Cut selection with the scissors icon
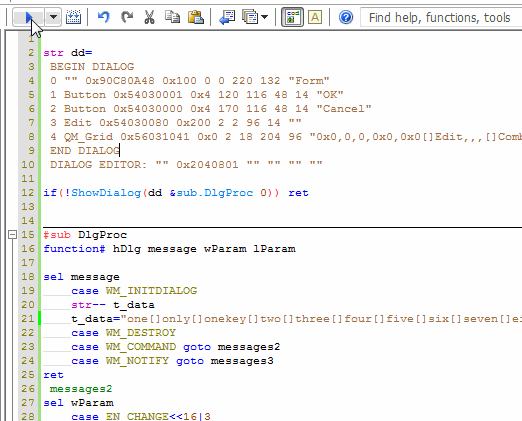The height and width of the screenshot is (421, 522). click(149, 17)
